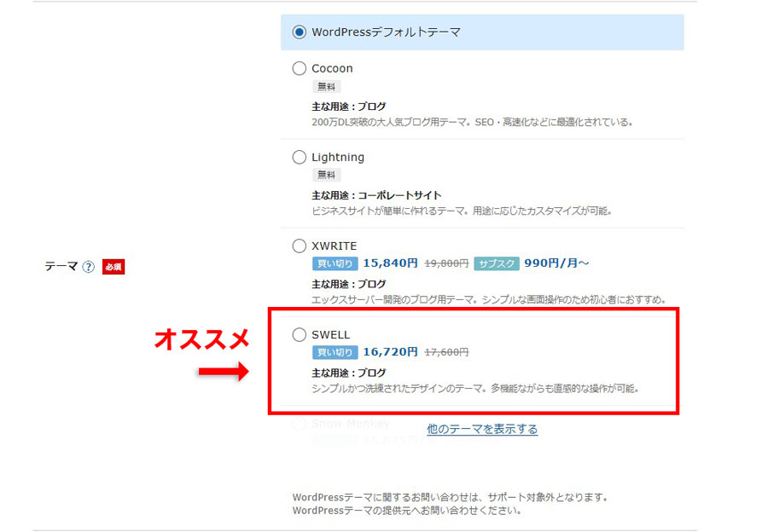The image size is (768, 532).
Task: Pick the XWRITE theme radio button
Action: point(299,246)
